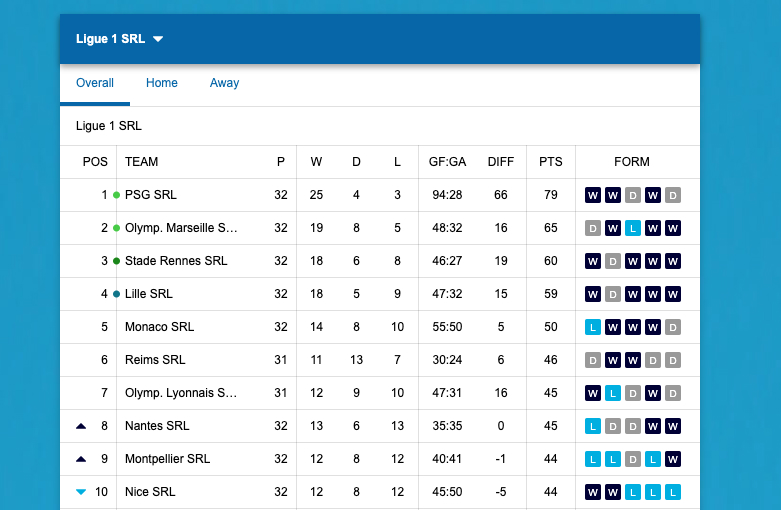781x510 pixels.
Task: Click Nice SRL's first form W badge
Action: [593, 492]
